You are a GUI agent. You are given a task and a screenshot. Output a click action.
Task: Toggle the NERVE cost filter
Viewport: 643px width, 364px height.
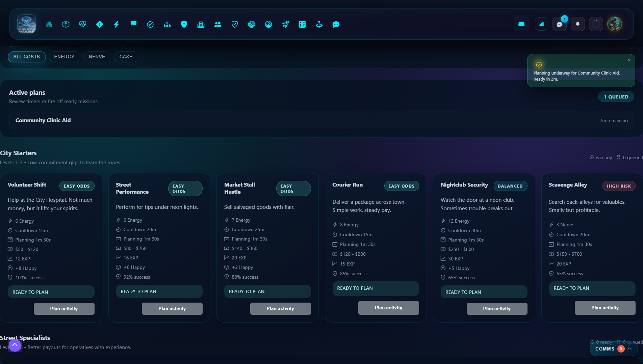[97, 57]
